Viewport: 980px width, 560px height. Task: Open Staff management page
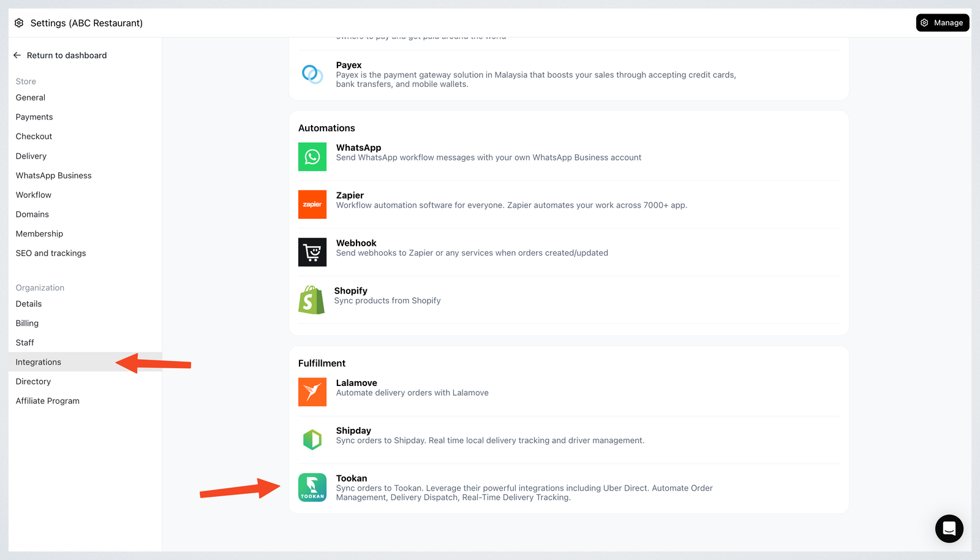(25, 342)
